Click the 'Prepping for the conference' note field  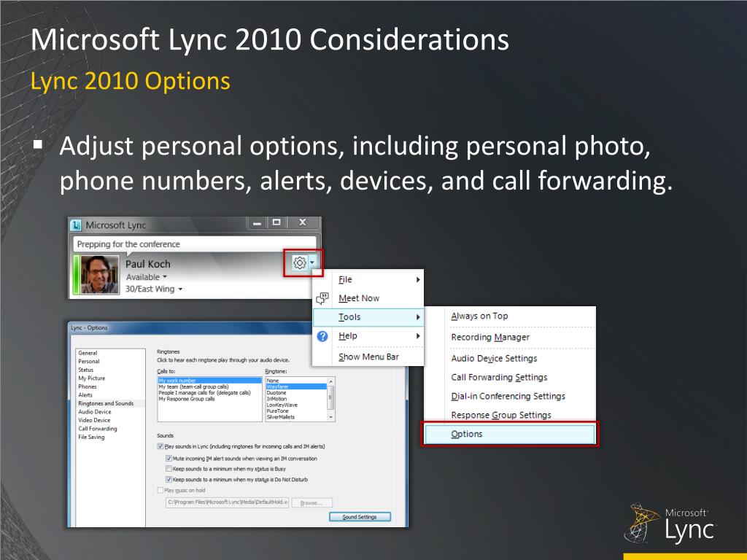coord(194,244)
